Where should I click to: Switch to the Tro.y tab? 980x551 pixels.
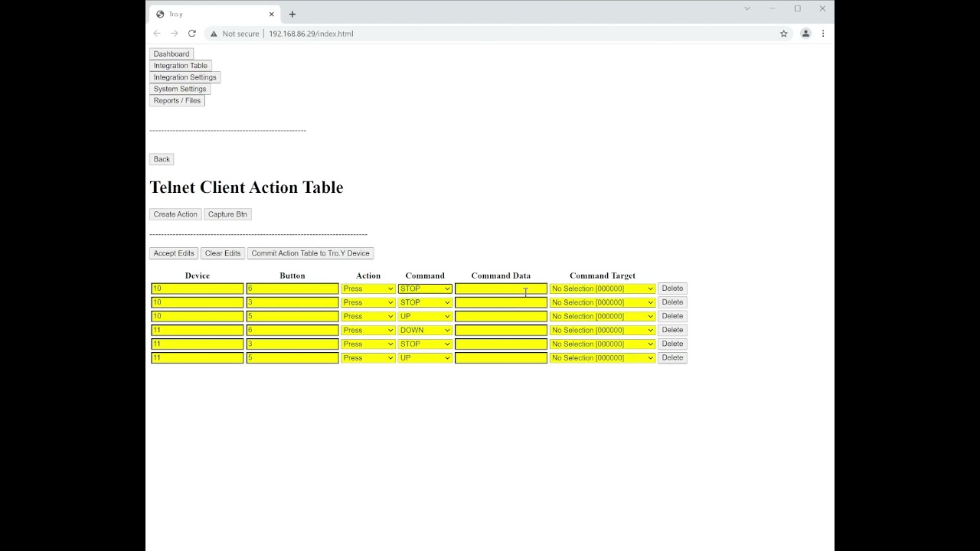click(214, 14)
